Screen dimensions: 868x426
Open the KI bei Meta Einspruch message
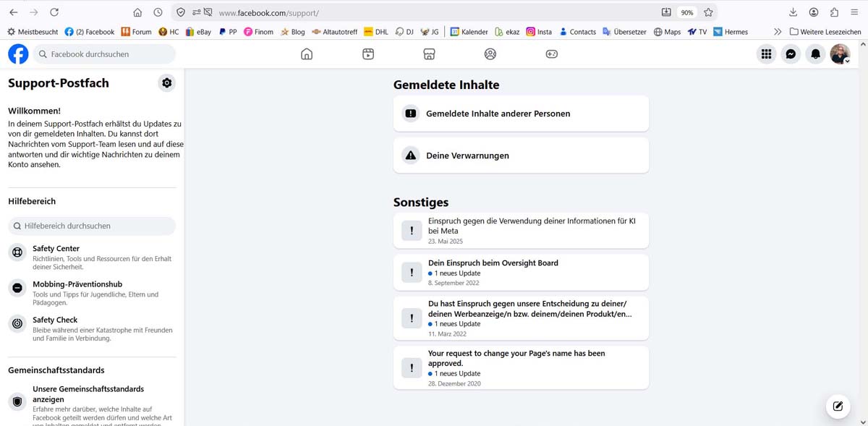(x=521, y=231)
